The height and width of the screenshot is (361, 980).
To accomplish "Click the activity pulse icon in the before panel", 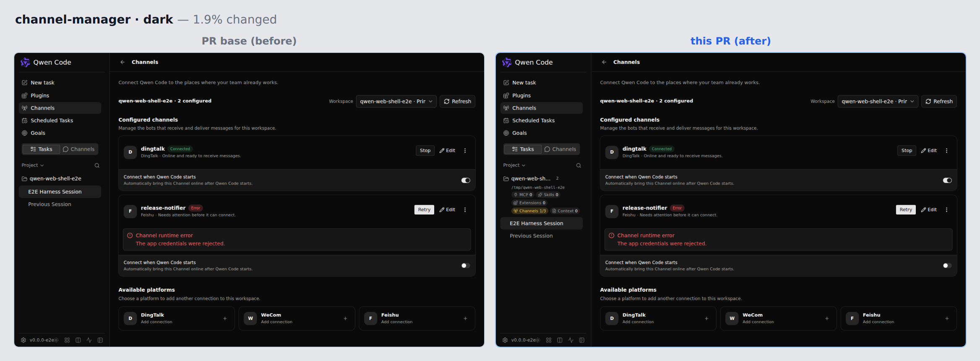I will click(x=89, y=340).
